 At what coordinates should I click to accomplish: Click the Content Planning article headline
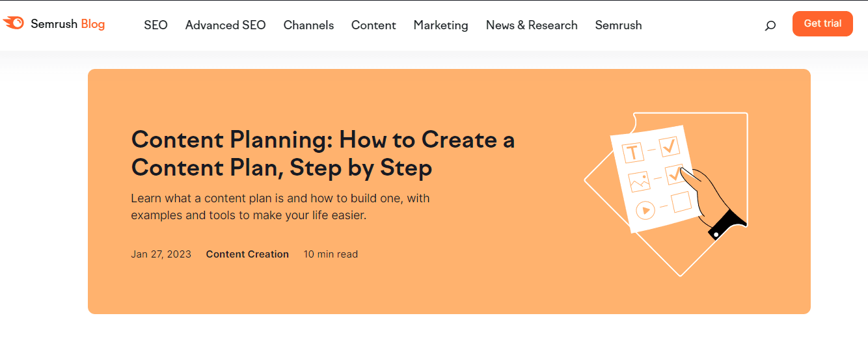[x=323, y=153]
